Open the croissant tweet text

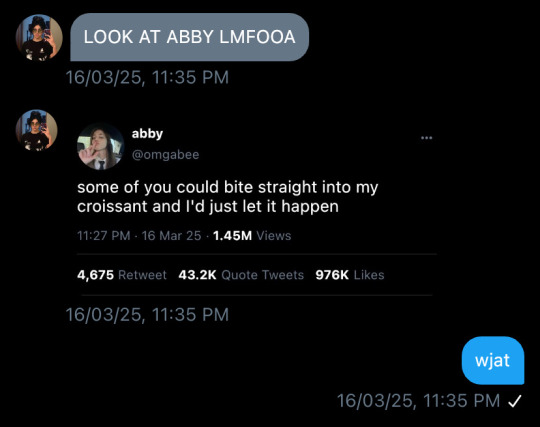[228, 197]
